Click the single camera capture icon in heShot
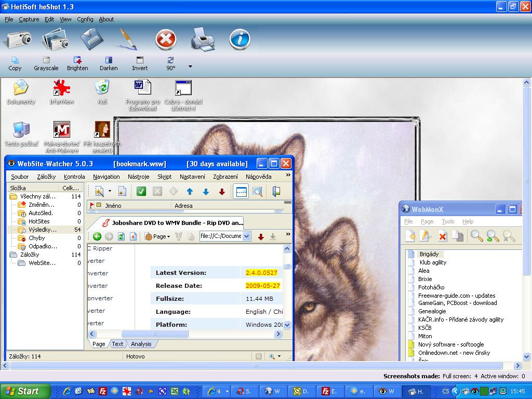This screenshot has height=399, width=532. (18, 39)
